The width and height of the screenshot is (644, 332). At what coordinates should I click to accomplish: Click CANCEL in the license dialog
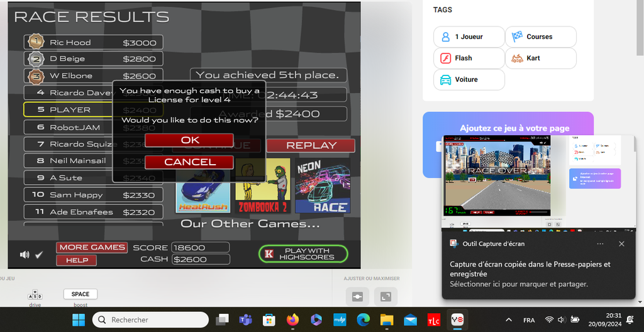coord(189,162)
